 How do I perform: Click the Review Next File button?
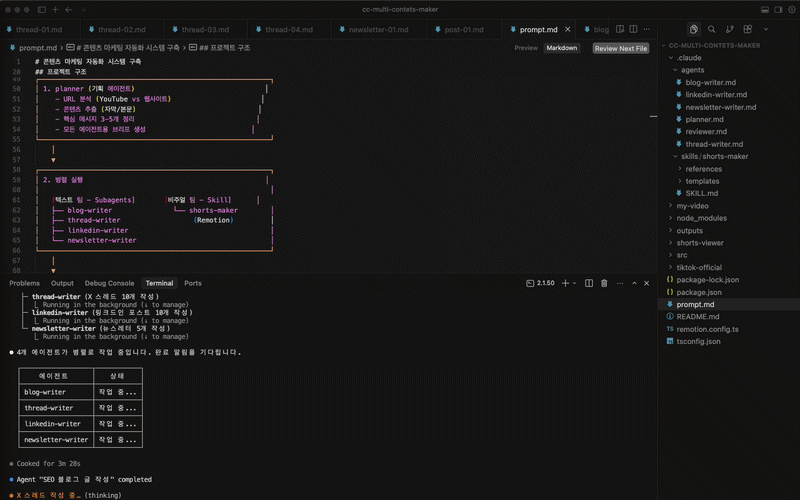click(620, 48)
